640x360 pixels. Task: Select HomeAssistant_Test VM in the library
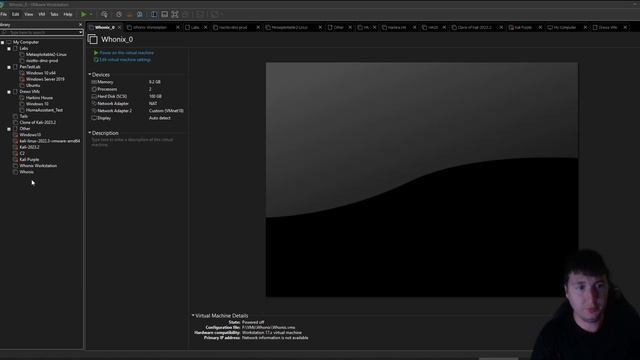click(x=44, y=110)
